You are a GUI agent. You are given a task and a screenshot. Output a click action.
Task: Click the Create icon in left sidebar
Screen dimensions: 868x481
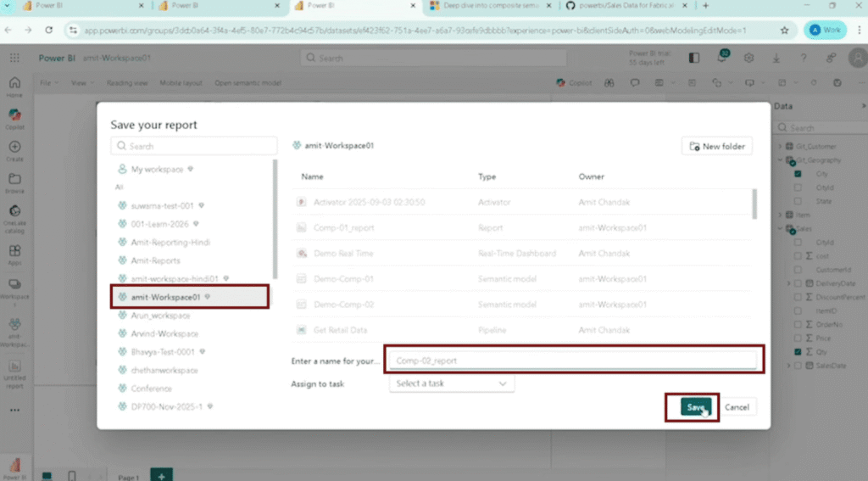[14, 148]
